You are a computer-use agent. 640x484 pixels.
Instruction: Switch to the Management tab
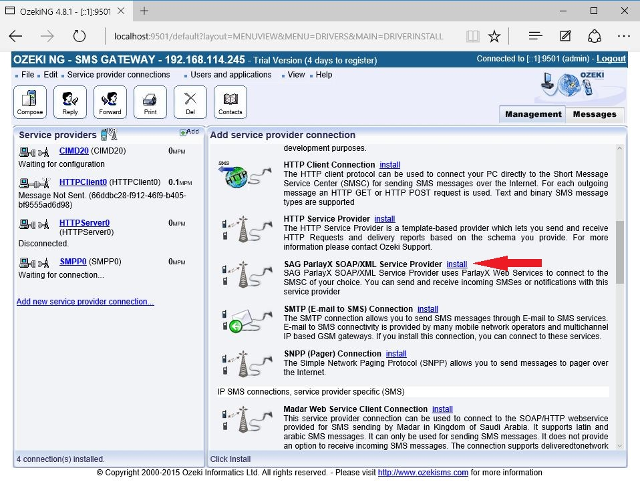(x=533, y=114)
